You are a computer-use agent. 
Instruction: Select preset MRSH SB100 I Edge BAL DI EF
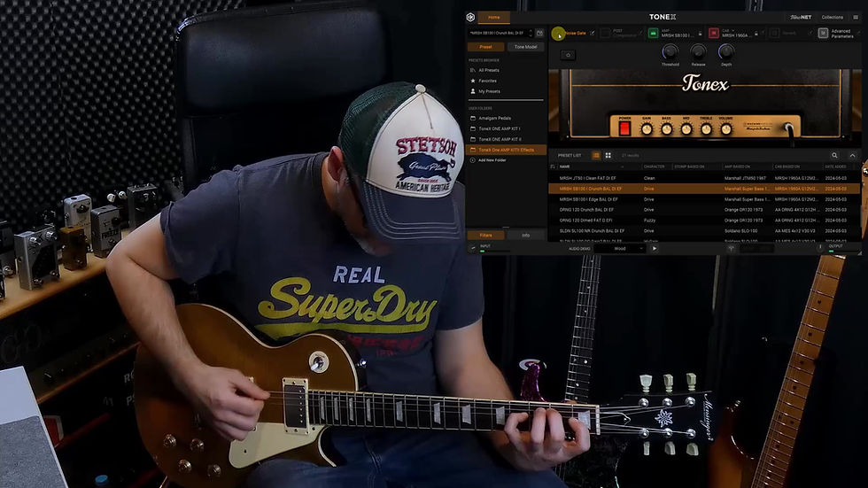click(x=704, y=199)
